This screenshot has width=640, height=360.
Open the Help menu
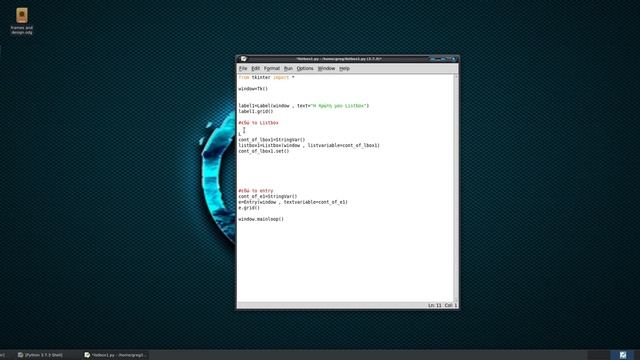click(x=344, y=69)
